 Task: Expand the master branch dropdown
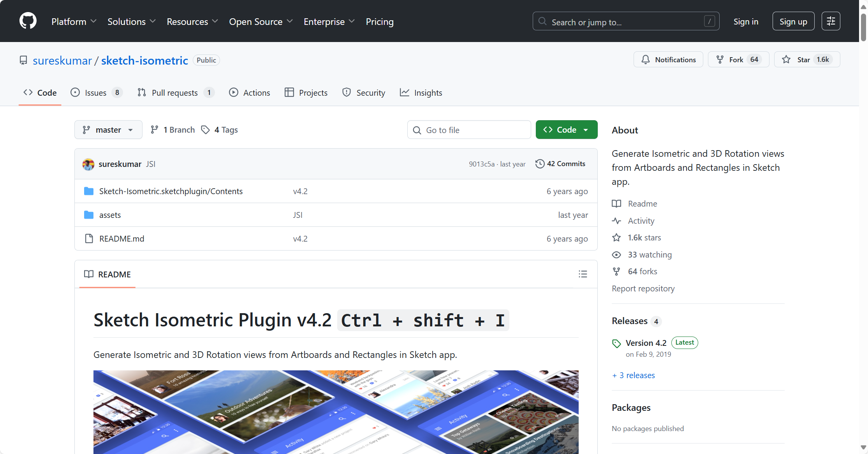coord(108,130)
